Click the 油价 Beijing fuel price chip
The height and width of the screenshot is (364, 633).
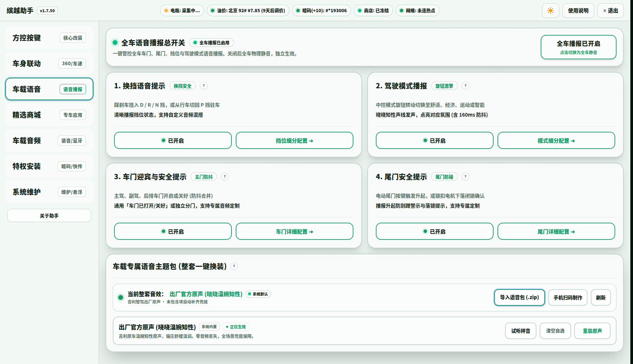coord(248,11)
